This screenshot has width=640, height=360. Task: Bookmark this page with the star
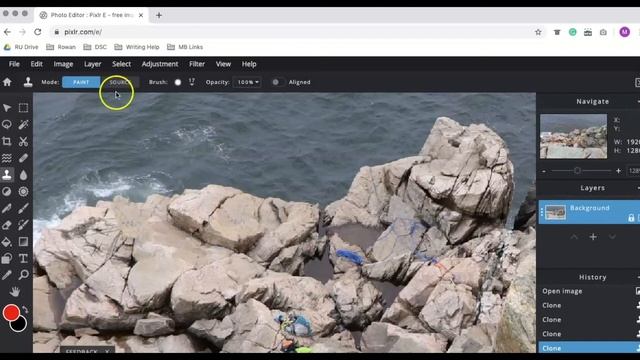click(x=538, y=32)
